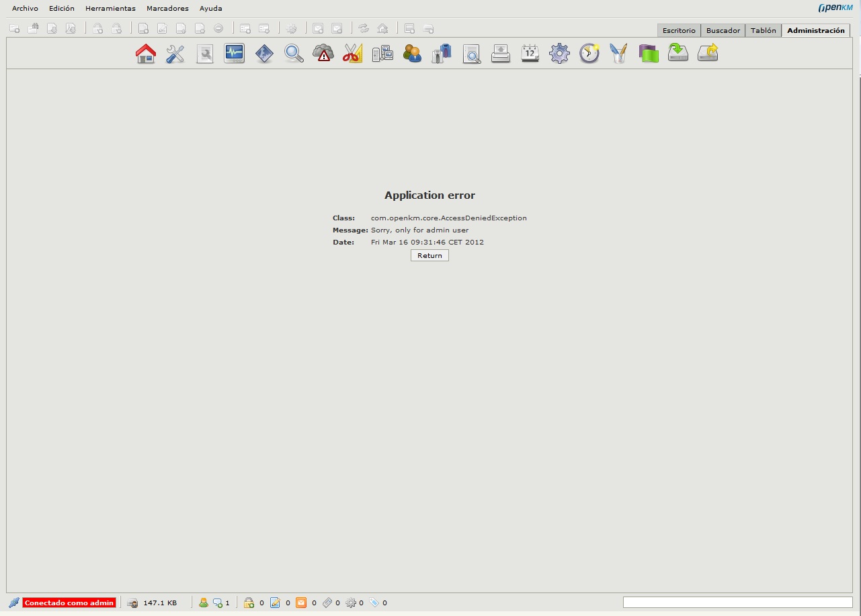This screenshot has height=616, width=861.
Task: Click the empty status bar input field
Action: tap(737, 603)
